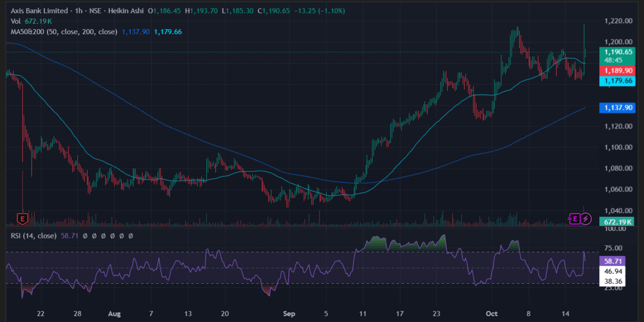Click the pink upcoming earnings E icon
644x322 pixels.
point(575,218)
